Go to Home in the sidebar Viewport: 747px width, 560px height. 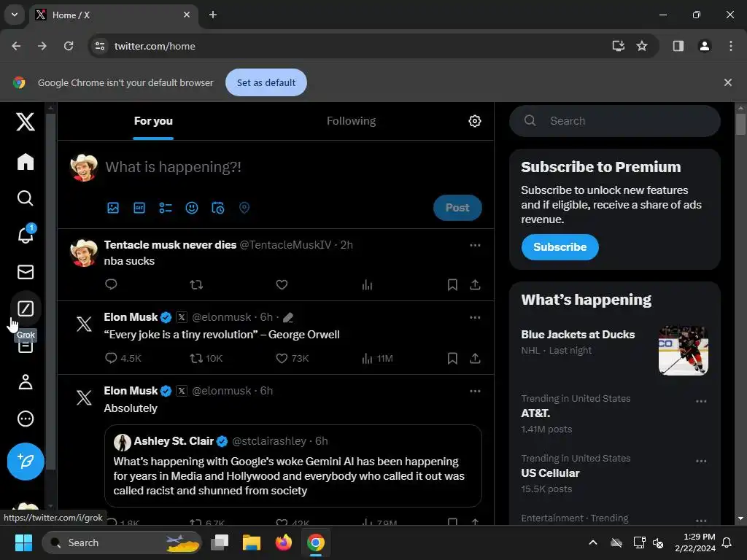26,161
